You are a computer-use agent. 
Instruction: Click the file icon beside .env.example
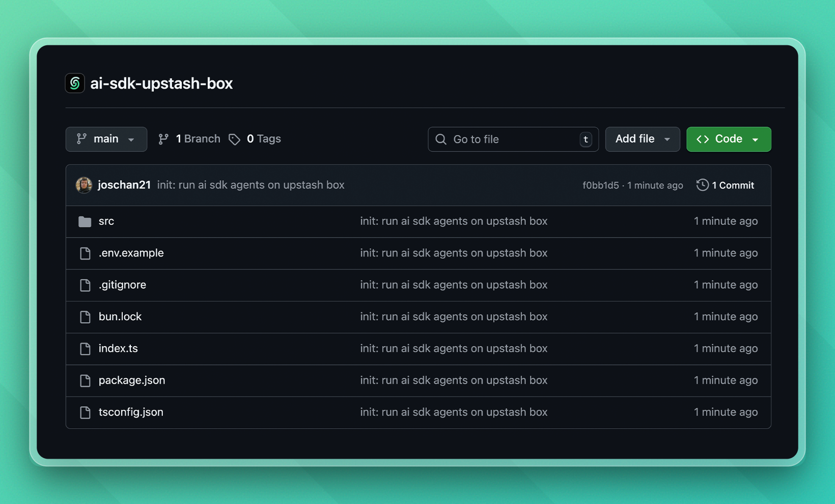tap(85, 253)
